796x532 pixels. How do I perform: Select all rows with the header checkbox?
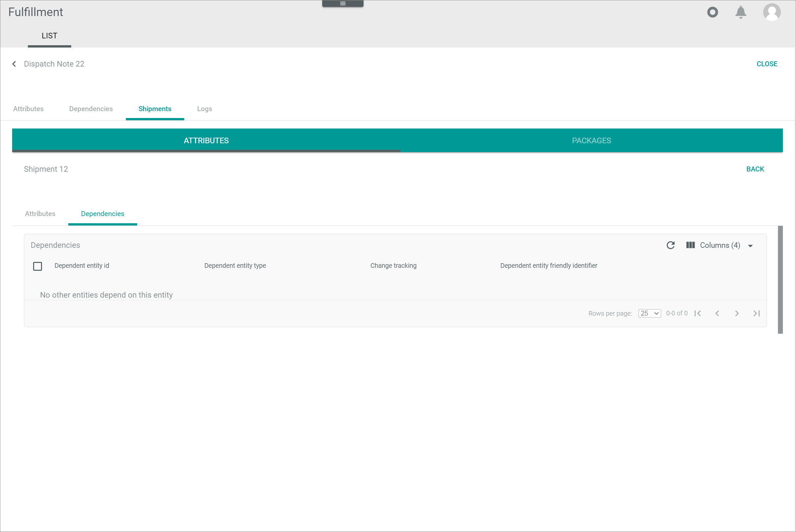tap(37, 266)
